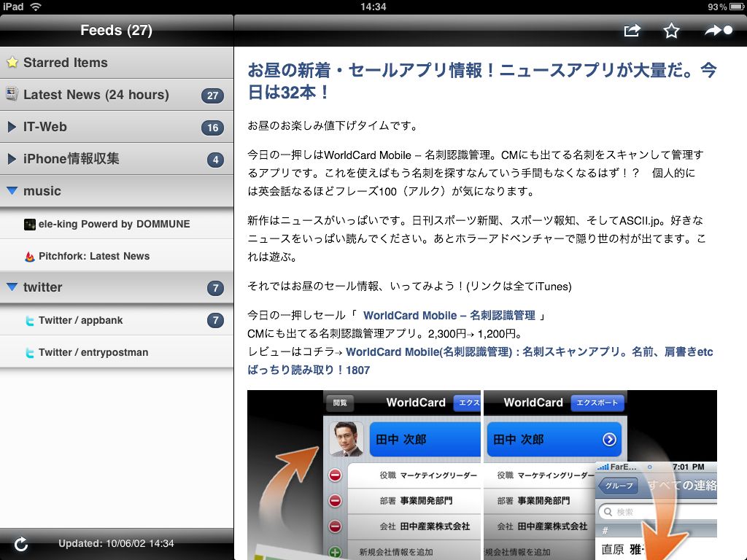The image size is (747, 560).
Task: Open Twitter / entrypostman feed
Action: (x=117, y=352)
